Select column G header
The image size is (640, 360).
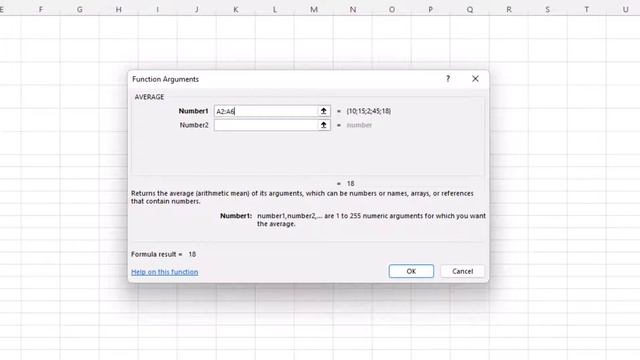79,9
